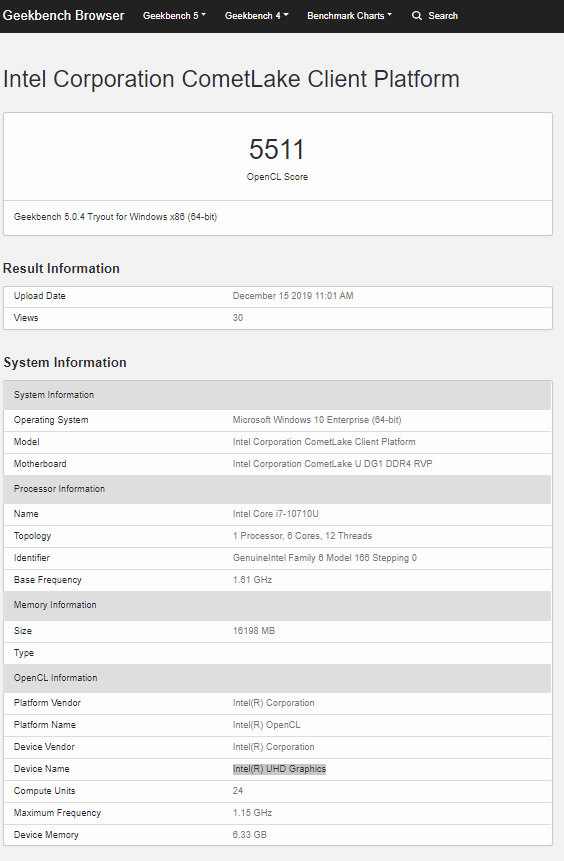Open the Geekbench 5 dropdown menu

coord(174,16)
